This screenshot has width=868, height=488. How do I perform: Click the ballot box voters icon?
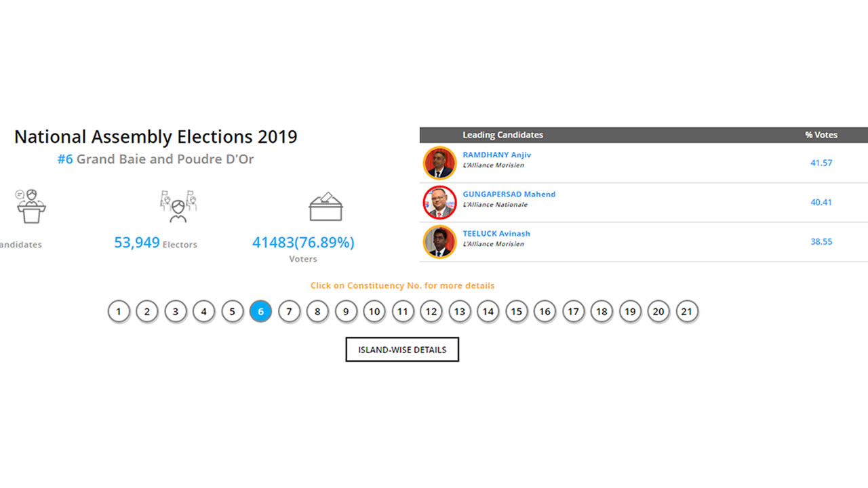point(325,206)
